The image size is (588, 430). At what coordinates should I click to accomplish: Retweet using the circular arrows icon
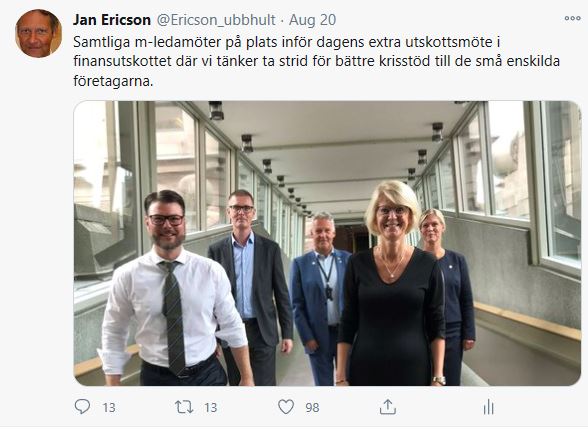(x=184, y=407)
